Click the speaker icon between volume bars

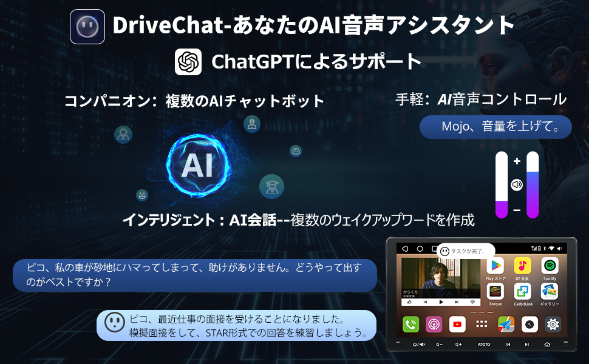(x=517, y=184)
